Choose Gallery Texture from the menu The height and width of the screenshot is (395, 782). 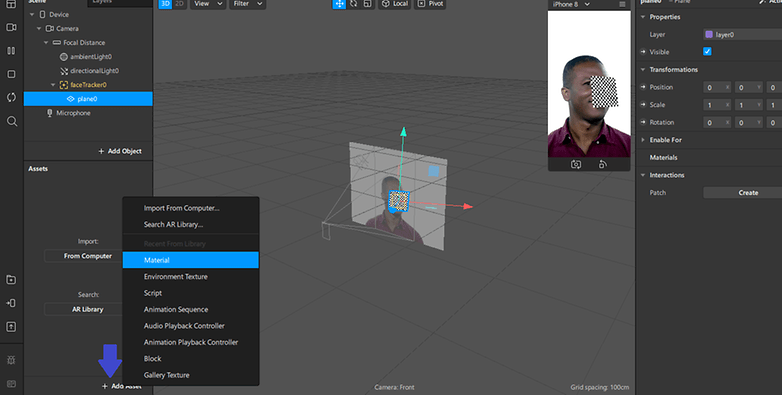point(191,375)
